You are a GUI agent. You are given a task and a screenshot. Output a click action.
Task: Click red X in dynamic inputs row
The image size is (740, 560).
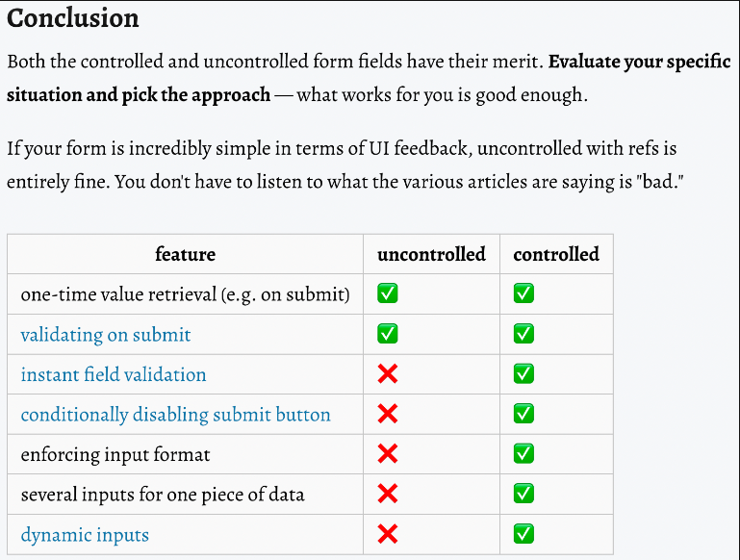coord(388,534)
